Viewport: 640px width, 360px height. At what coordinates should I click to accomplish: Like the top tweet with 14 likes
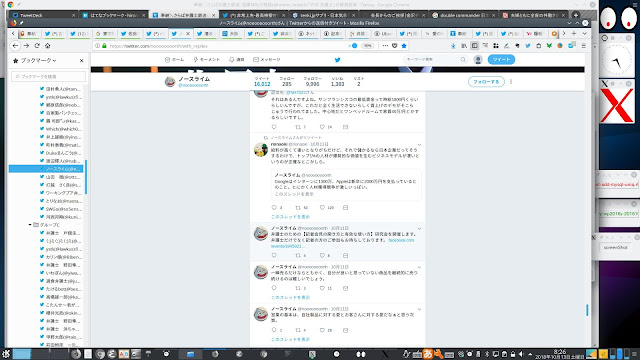(x=322, y=127)
